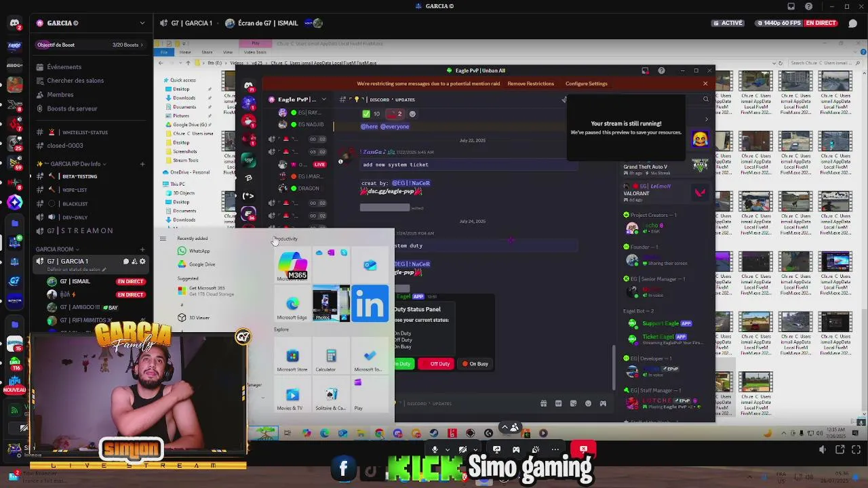Add channel with plus next to GARCIA ROOM
Viewport: 868px width, 488px height.
(x=142, y=249)
